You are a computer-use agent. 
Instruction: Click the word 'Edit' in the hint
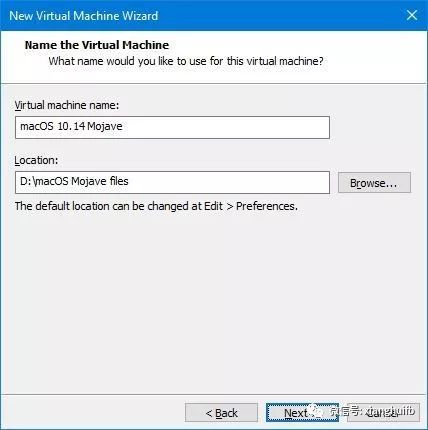213,206
